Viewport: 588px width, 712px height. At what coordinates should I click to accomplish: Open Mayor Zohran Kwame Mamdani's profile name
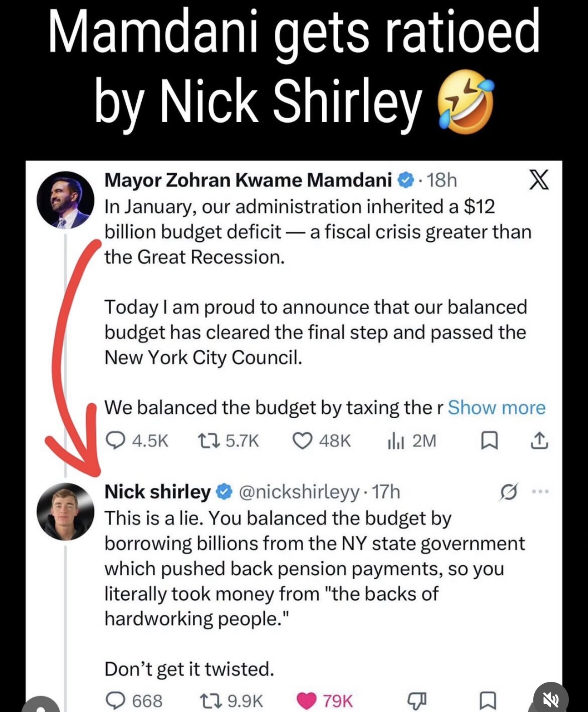[248, 180]
